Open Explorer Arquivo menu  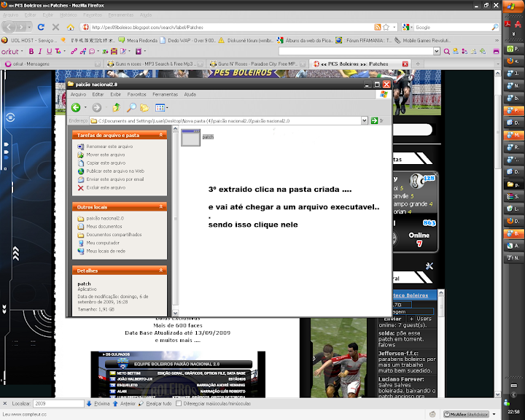click(x=78, y=95)
